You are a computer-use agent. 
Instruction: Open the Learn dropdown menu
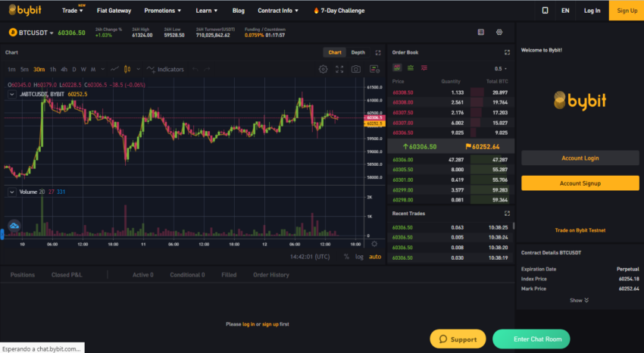tap(207, 11)
